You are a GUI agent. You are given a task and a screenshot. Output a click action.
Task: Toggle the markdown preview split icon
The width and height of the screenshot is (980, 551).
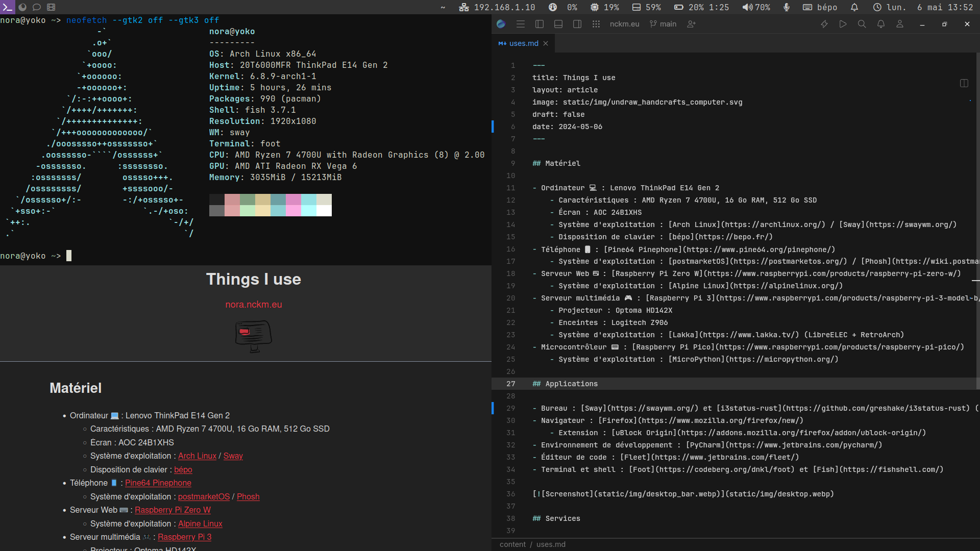(964, 83)
